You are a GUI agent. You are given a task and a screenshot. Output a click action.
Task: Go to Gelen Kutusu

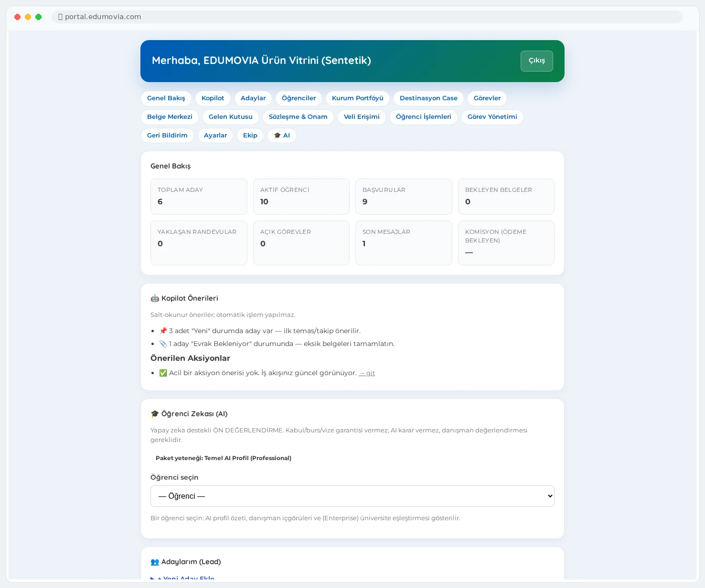point(230,117)
